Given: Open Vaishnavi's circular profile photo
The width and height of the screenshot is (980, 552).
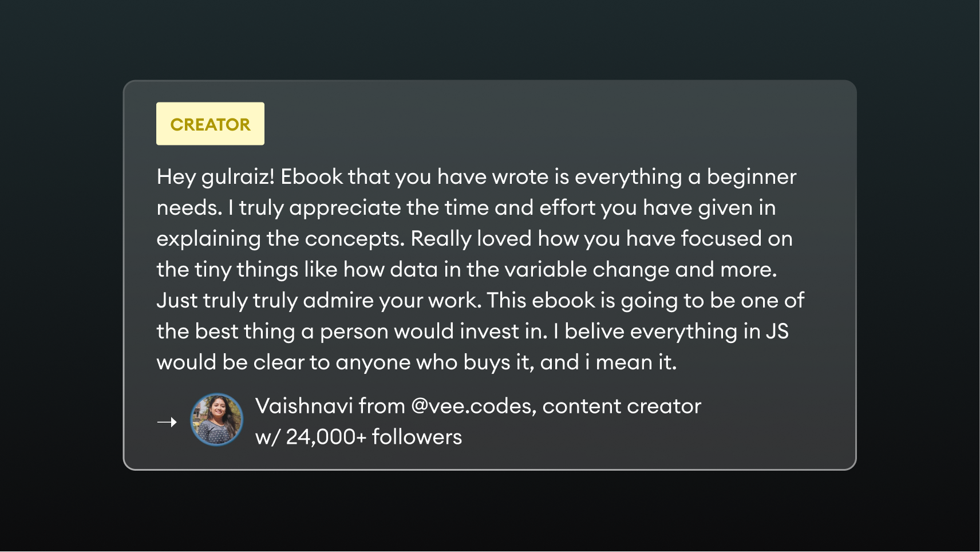Looking at the screenshot, I should 216,419.
